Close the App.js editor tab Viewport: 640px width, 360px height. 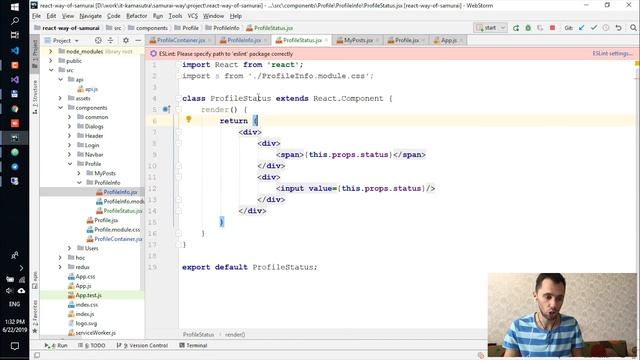[x=461, y=40]
